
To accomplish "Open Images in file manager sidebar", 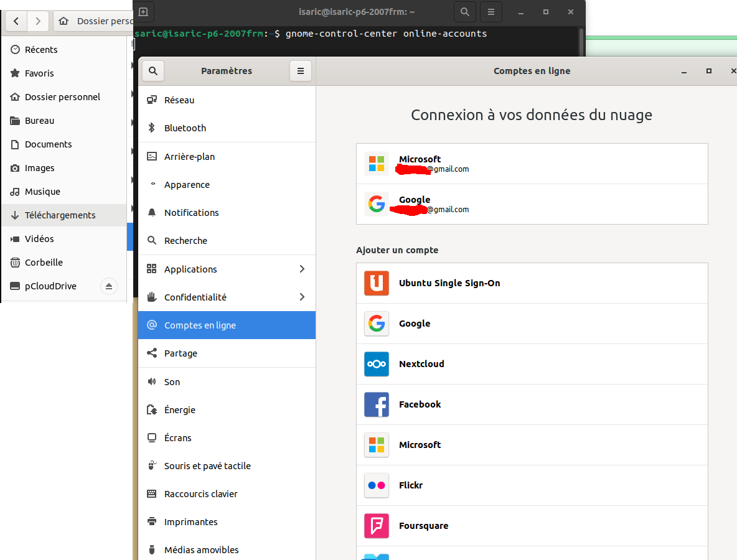I will (x=64, y=168).
